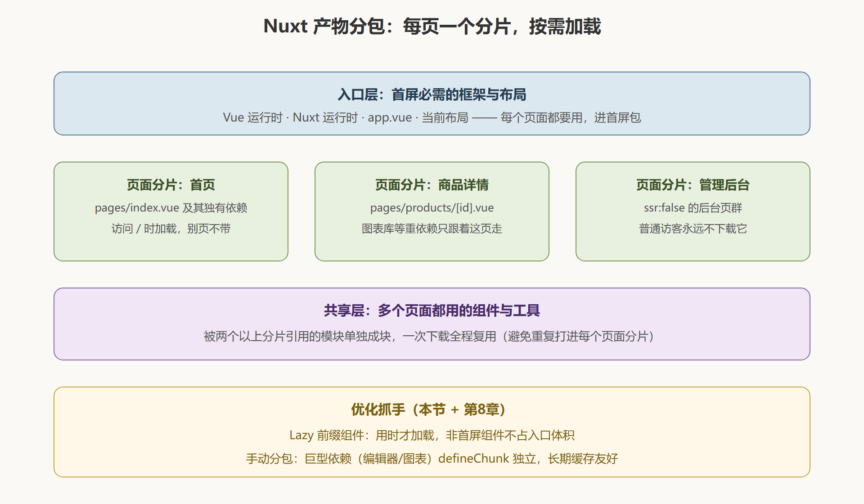Select the heading '入口层：首屏必需的框架与布局'
Viewport: 864px width, 504px height.
pos(432,94)
